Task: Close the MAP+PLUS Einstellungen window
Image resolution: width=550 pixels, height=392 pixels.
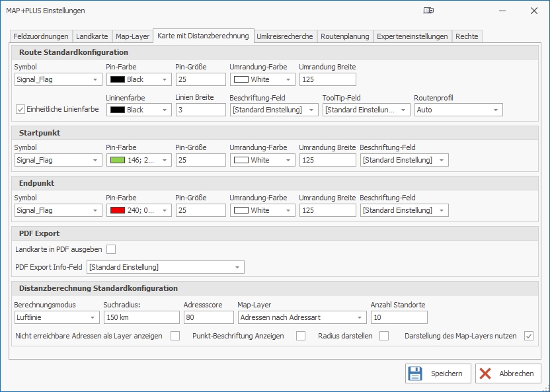Action: point(533,11)
